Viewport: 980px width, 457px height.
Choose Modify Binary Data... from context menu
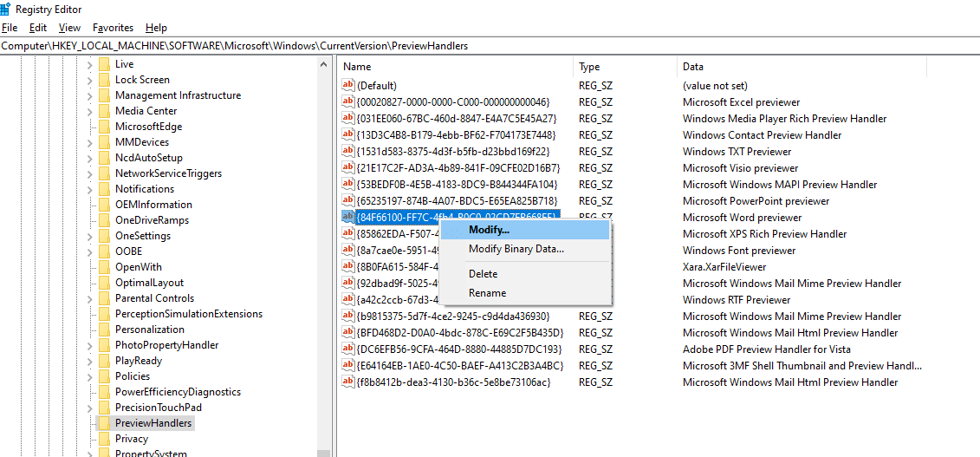(525, 249)
